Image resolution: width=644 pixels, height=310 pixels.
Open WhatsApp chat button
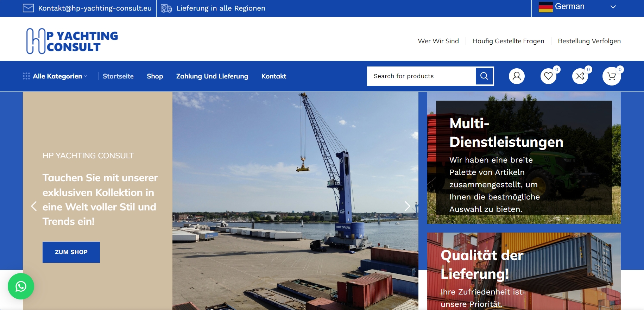[21, 286]
